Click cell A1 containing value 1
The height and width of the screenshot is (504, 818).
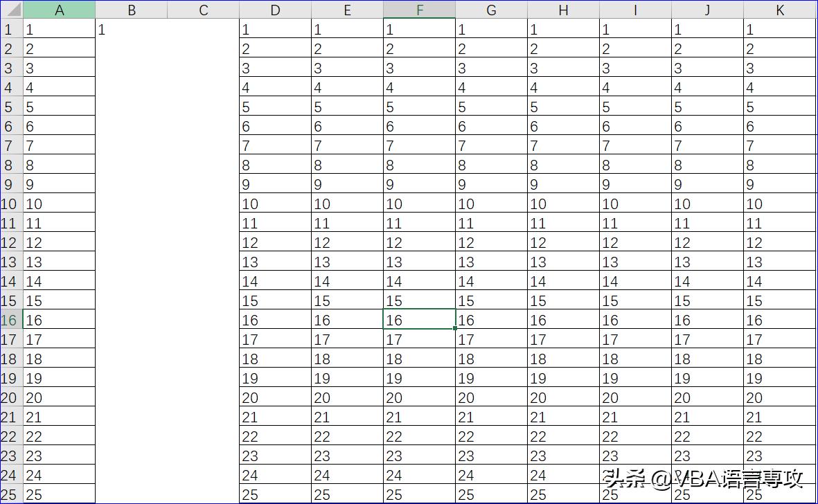point(60,29)
